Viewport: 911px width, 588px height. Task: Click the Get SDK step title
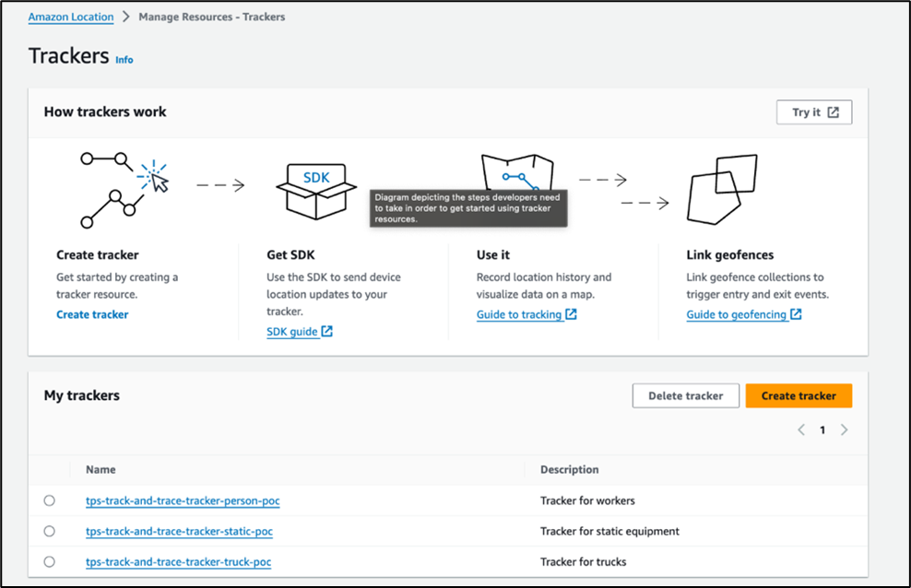pos(290,254)
